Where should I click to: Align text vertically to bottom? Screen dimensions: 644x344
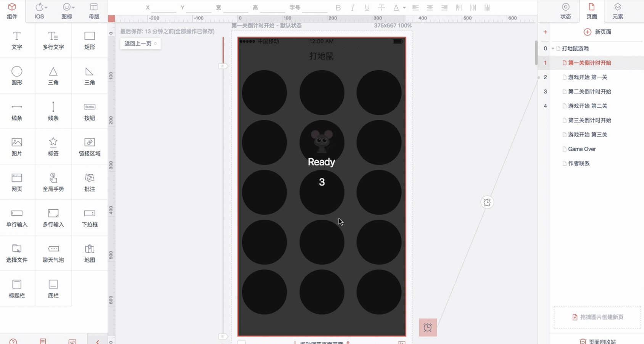(488, 8)
